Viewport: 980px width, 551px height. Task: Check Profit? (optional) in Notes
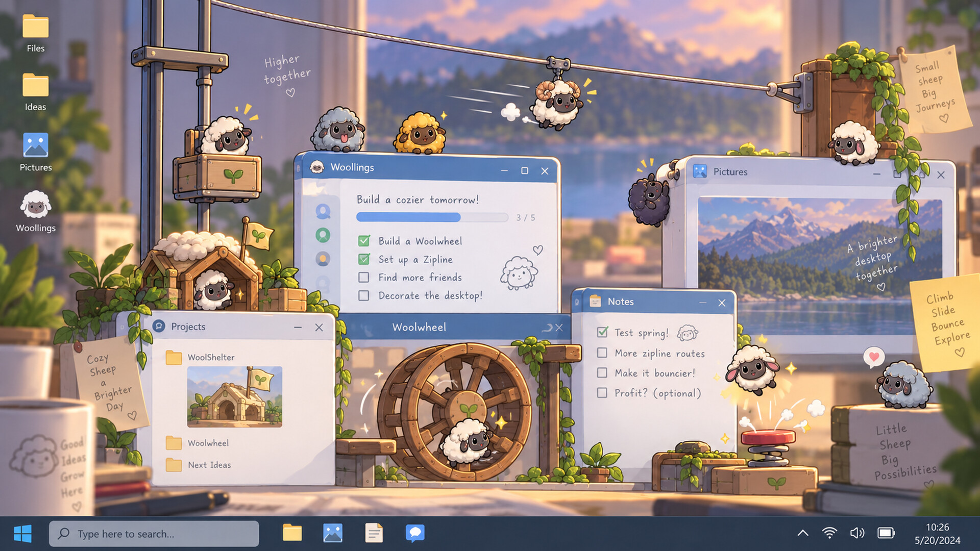602,392
